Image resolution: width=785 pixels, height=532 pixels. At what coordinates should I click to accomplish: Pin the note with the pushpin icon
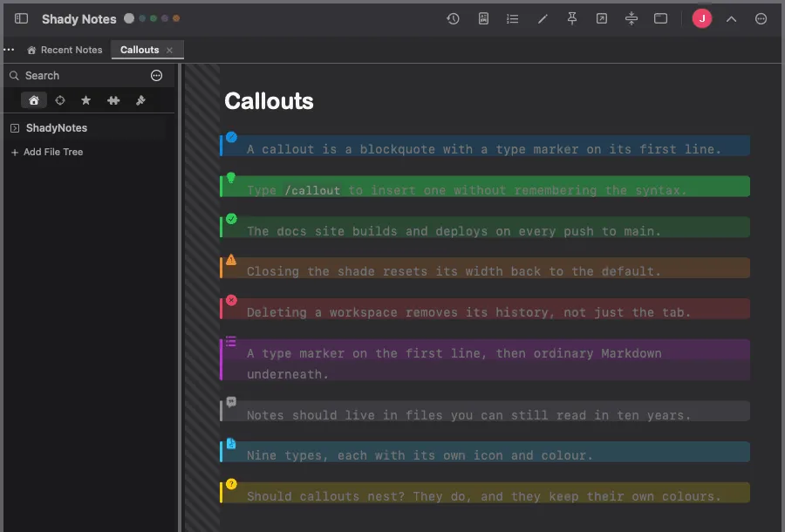pos(571,19)
